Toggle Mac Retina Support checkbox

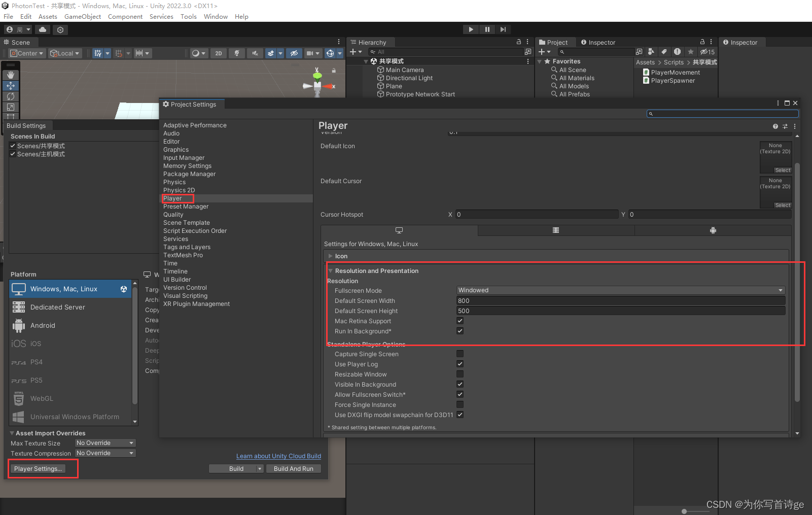pyautogui.click(x=460, y=321)
